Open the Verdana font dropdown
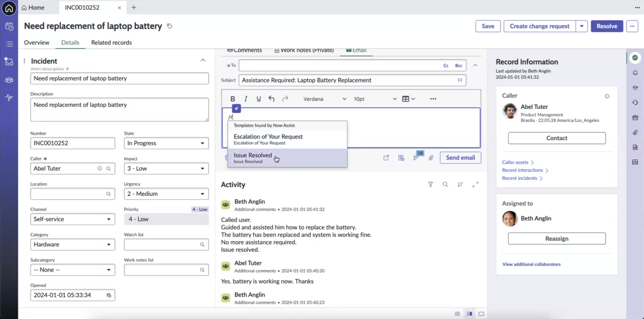The height and width of the screenshot is (319, 644). pyautogui.click(x=324, y=99)
